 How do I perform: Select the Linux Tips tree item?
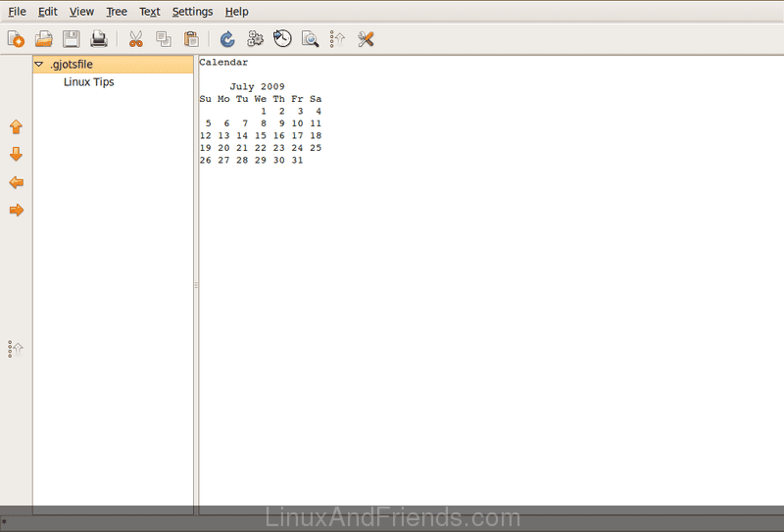88,82
